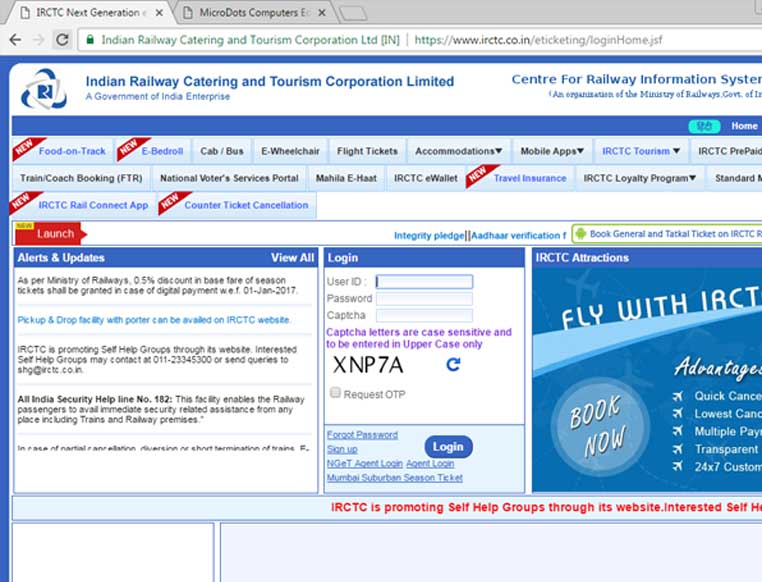The width and height of the screenshot is (762, 582).
Task: Select the IRCTC Next Generation tab
Action: (91, 13)
